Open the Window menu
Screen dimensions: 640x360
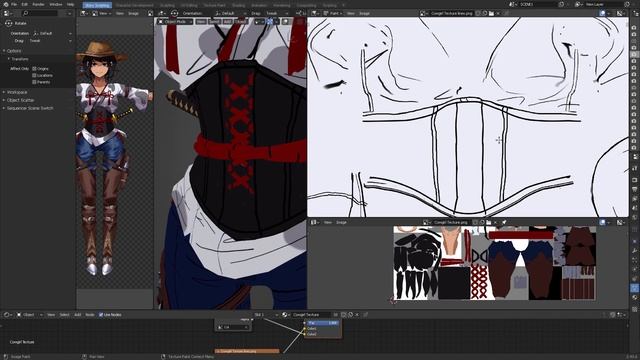point(56,4)
